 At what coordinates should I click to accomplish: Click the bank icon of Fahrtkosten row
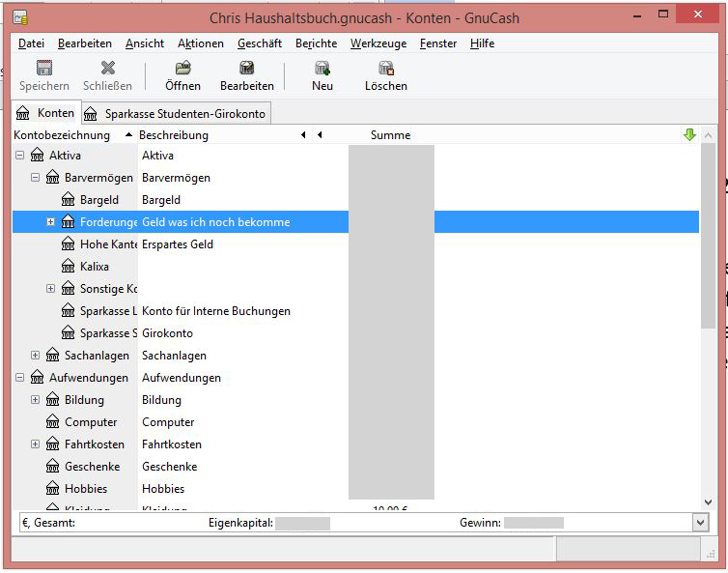tap(52, 444)
